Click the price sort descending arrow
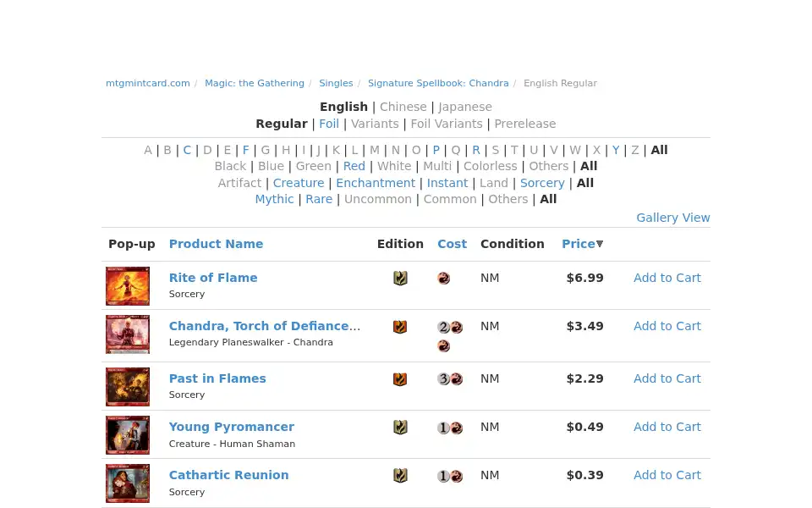 (x=600, y=244)
